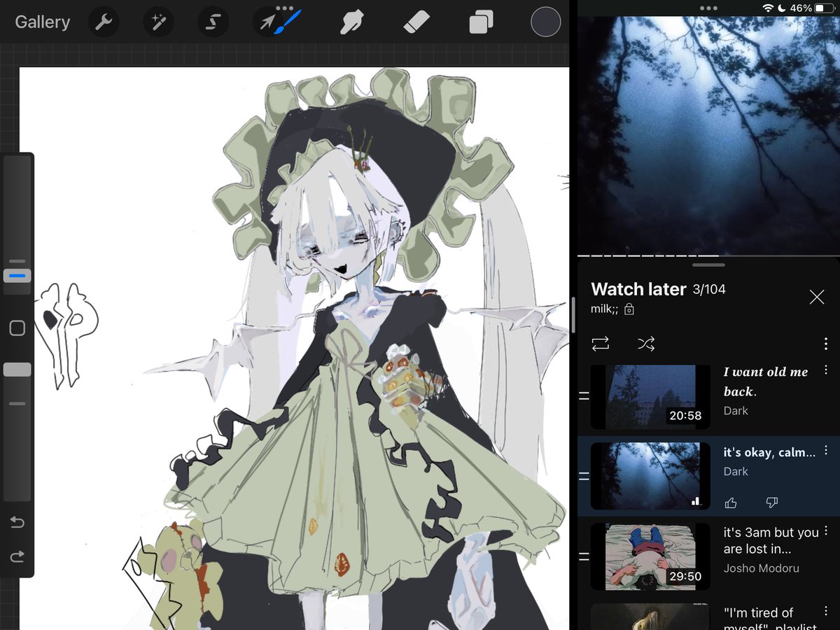Tap the 'Josho Modoru' channel name
This screenshot has height=630, width=840.
pyautogui.click(x=761, y=568)
